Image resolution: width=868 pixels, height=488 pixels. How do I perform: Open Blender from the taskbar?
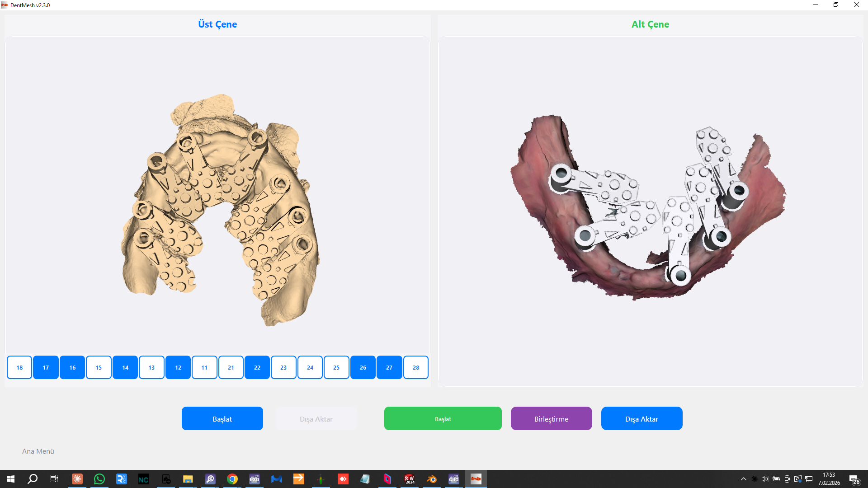point(431,479)
